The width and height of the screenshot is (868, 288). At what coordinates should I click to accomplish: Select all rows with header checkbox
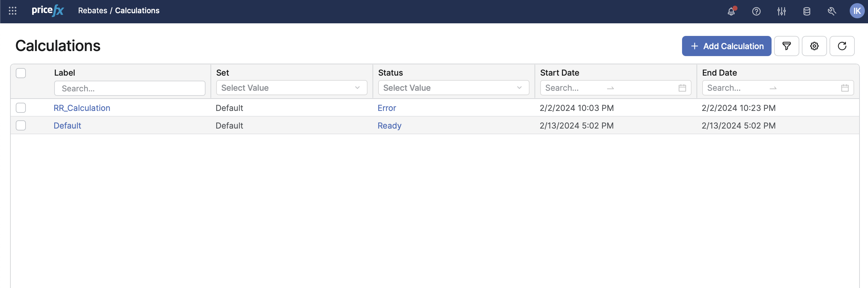pos(21,73)
